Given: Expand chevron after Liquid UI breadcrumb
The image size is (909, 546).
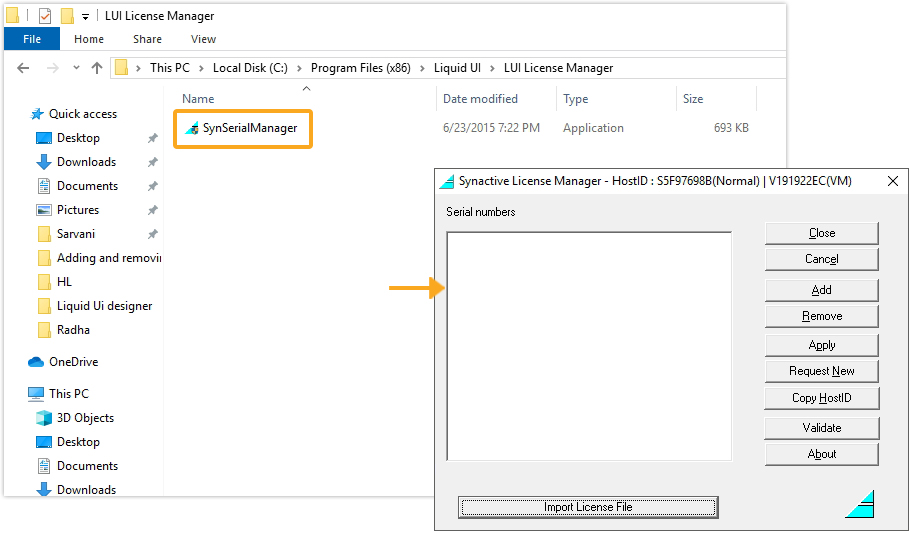Looking at the screenshot, I should tap(492, 68).
